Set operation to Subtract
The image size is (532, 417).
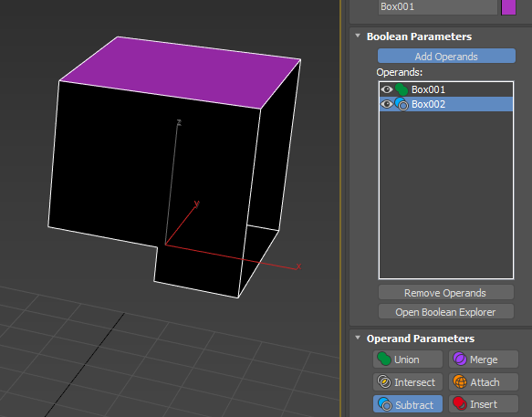pos(408,404)
